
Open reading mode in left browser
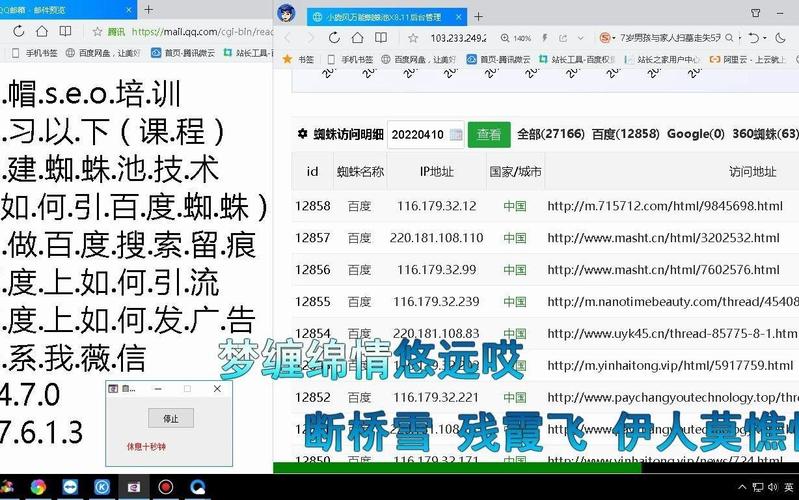pyautogui.click(x=65, y=31)
